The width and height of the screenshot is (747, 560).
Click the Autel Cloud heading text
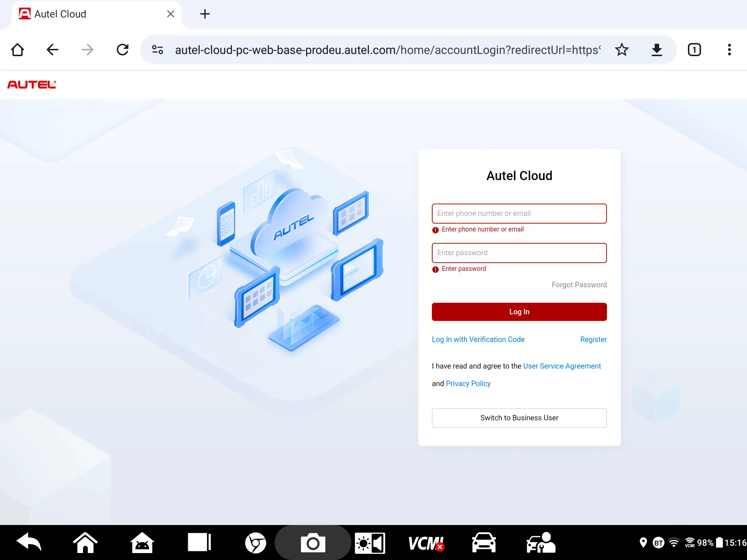pos(519,176)
